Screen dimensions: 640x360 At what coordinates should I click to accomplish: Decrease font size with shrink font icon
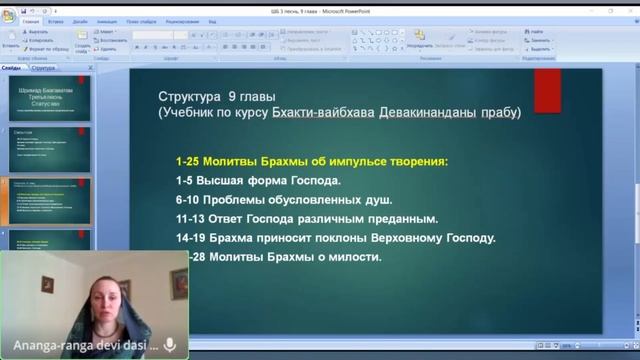click(202, 36)
